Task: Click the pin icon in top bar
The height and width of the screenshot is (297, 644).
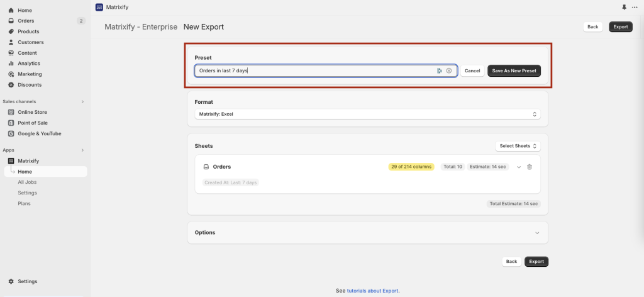Action: tap(624, 8)
